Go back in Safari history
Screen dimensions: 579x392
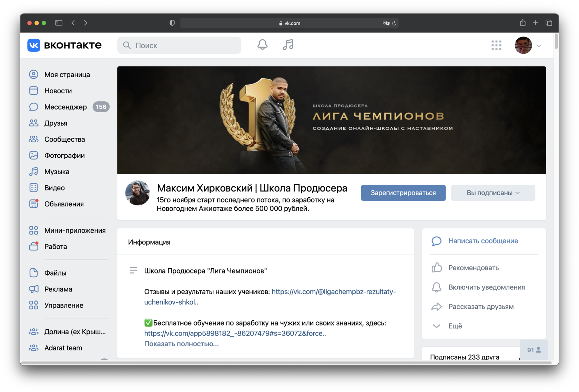coord(73,23)
